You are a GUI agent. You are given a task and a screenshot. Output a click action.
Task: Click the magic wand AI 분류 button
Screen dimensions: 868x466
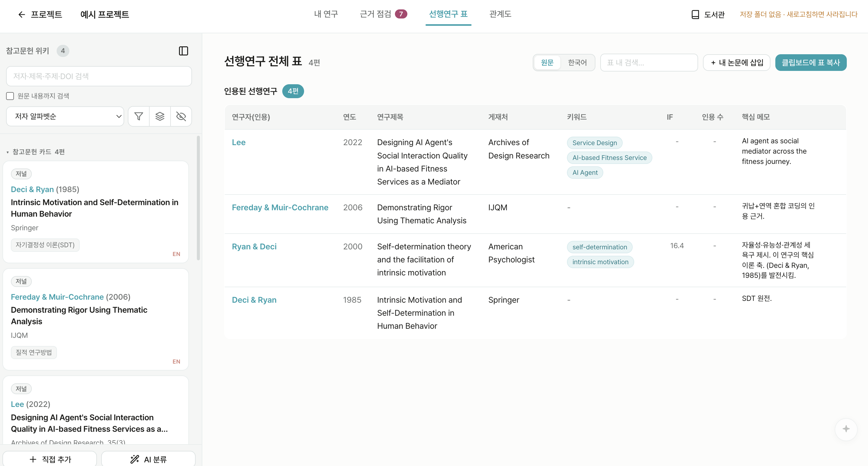coord(148,459)
